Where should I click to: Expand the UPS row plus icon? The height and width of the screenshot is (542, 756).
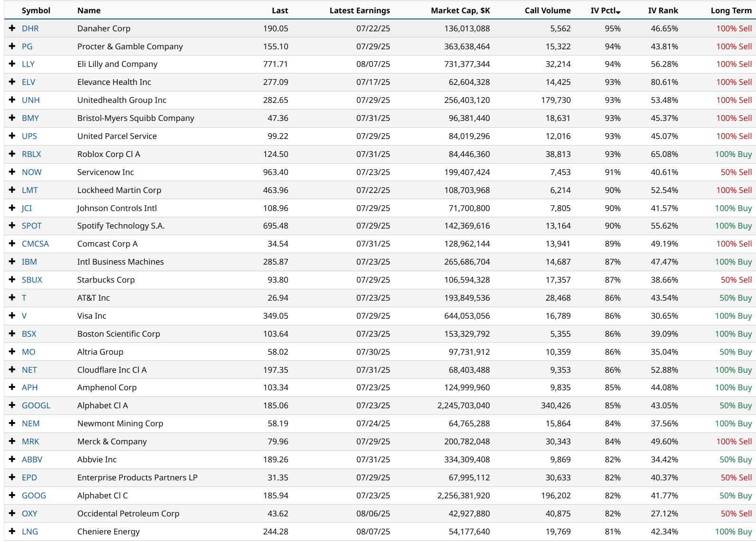coord(12,136)
